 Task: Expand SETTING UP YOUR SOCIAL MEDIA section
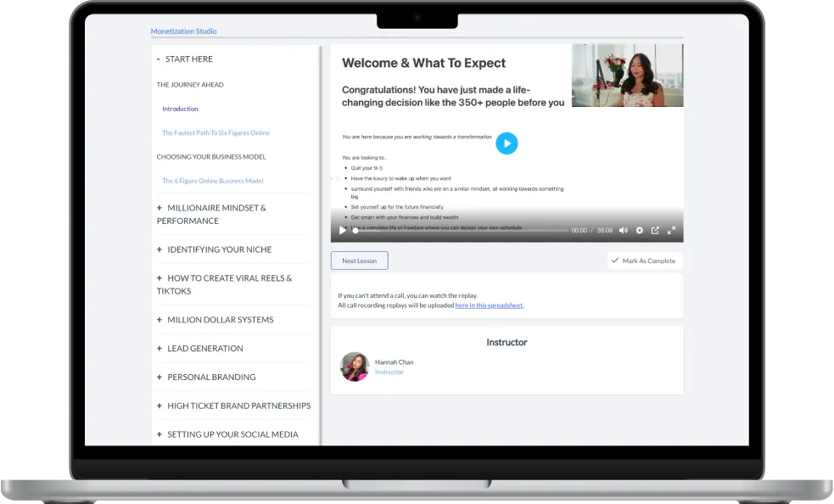point(227,434)
